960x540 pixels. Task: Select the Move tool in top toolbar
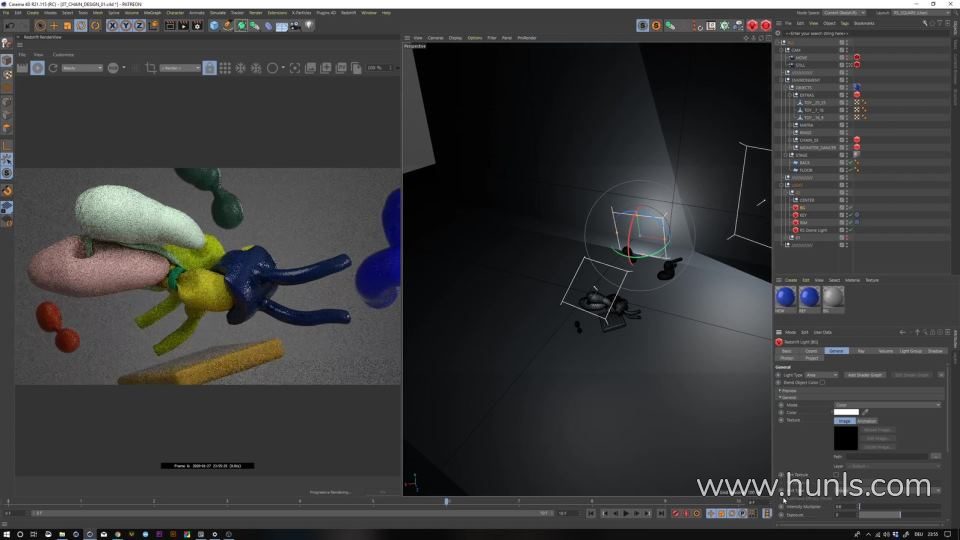(x=54, y=26)
